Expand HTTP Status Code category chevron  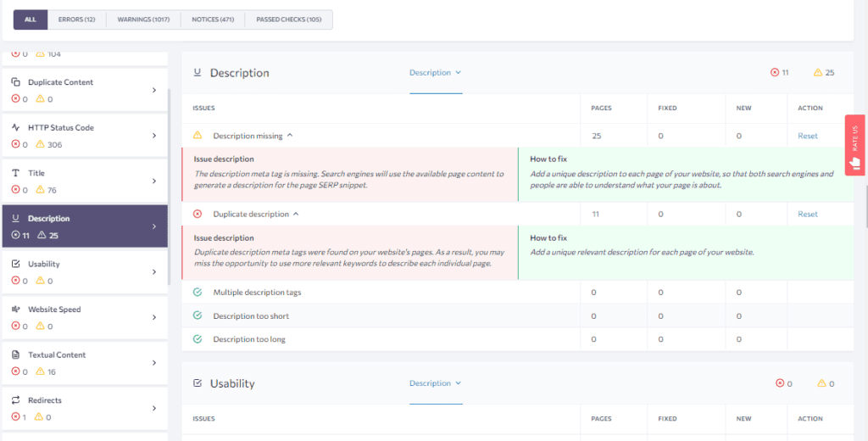pos(154,136)
